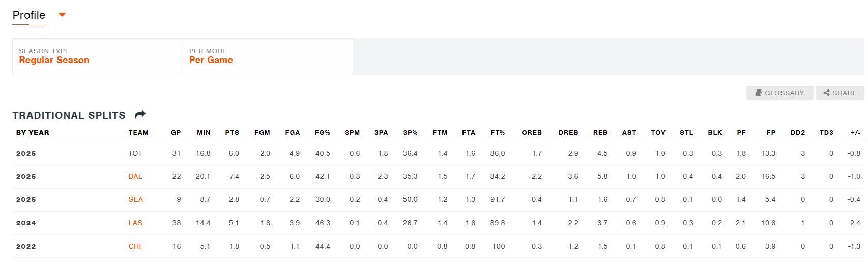Screen dimensions: 868x269
Task: Open the CHI team link
Action: [135, 246]
